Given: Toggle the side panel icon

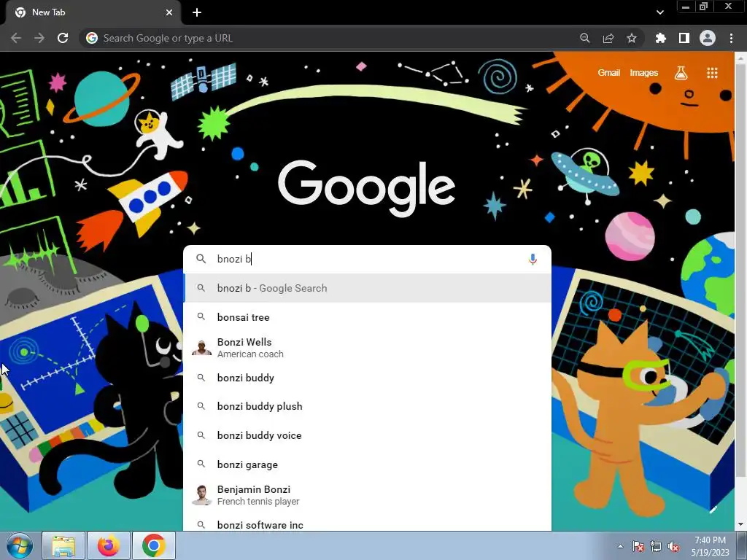Looking at the screenshot, I should (x=684, y=38).
